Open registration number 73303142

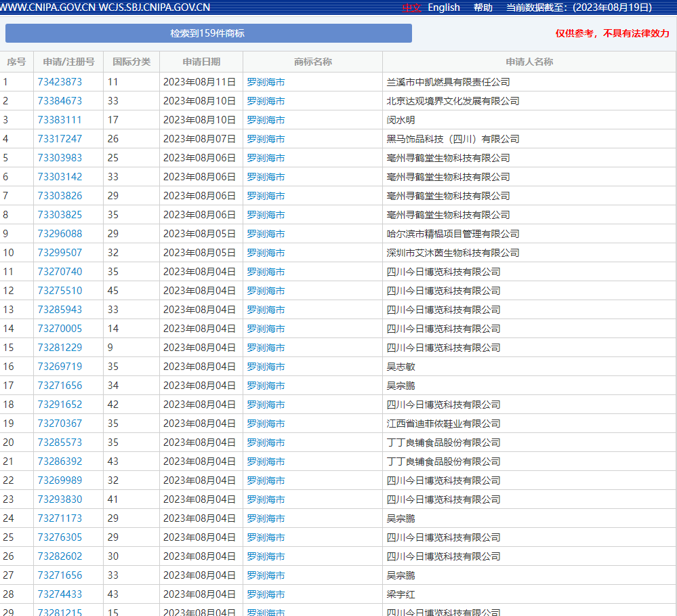60,177
